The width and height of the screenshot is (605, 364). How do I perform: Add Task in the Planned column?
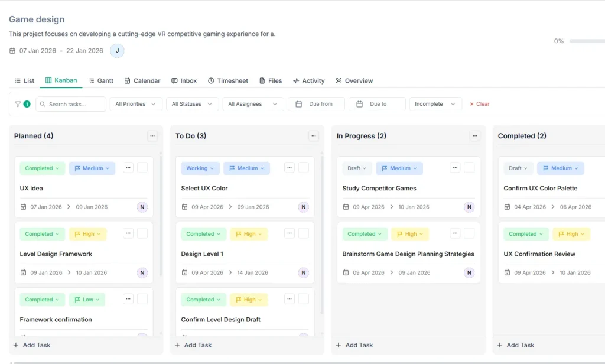(32, 345)
